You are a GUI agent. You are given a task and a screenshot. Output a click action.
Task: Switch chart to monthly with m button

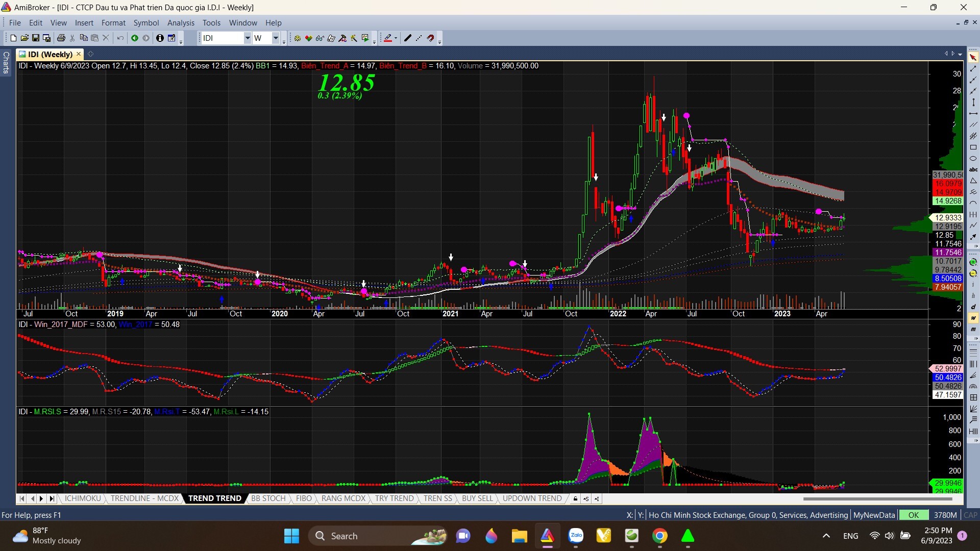click(x=973, y=329)
